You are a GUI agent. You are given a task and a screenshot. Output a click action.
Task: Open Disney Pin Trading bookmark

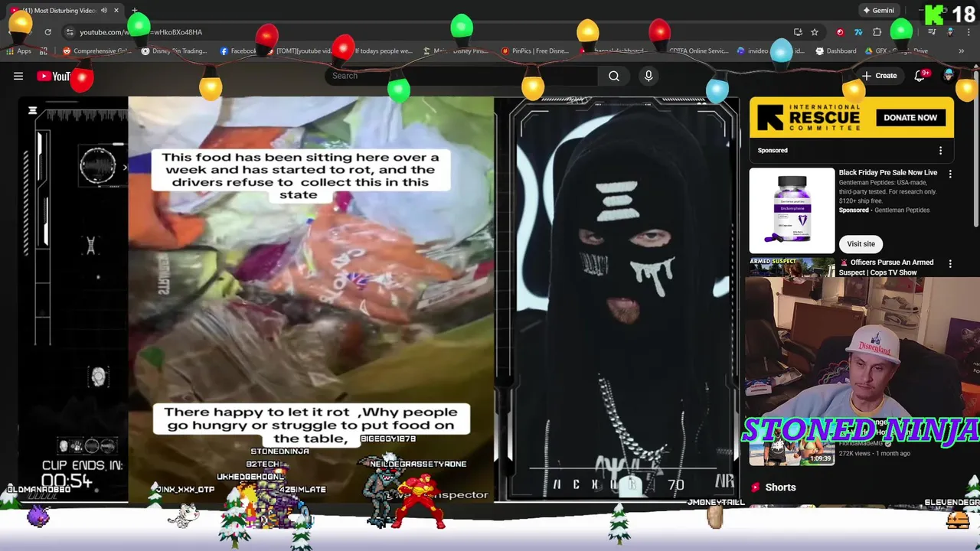point(175,51)
